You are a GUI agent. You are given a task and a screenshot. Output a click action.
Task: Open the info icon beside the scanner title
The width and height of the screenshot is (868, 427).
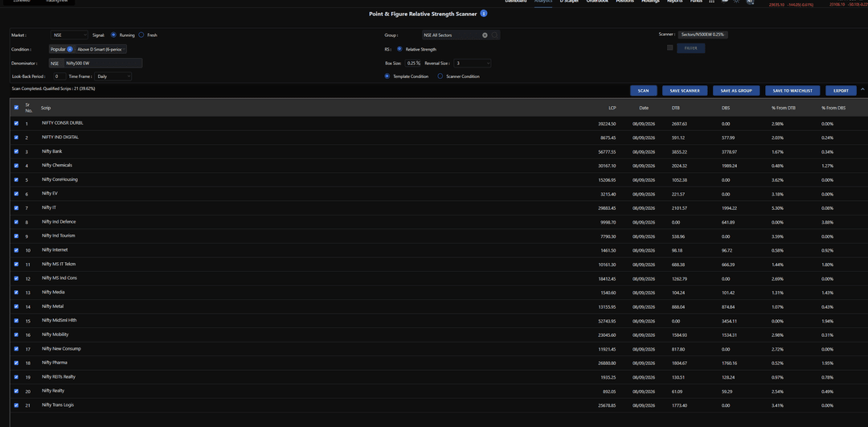(484, 14)
